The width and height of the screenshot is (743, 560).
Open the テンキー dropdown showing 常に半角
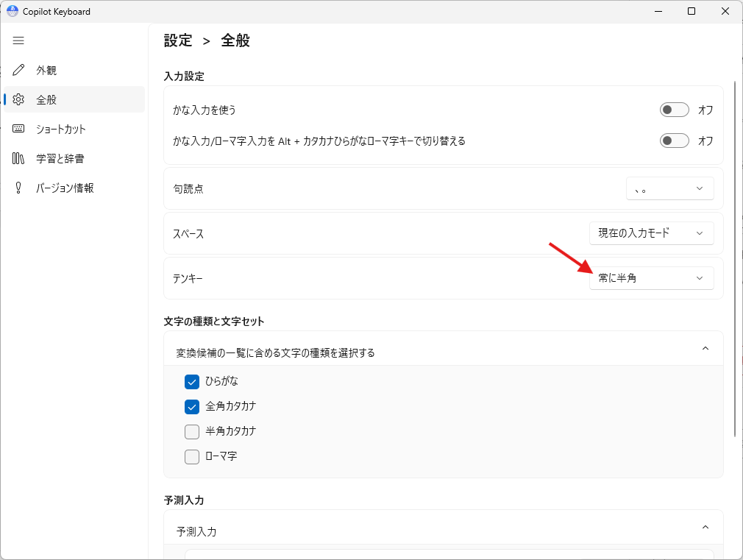pos(652,278)
